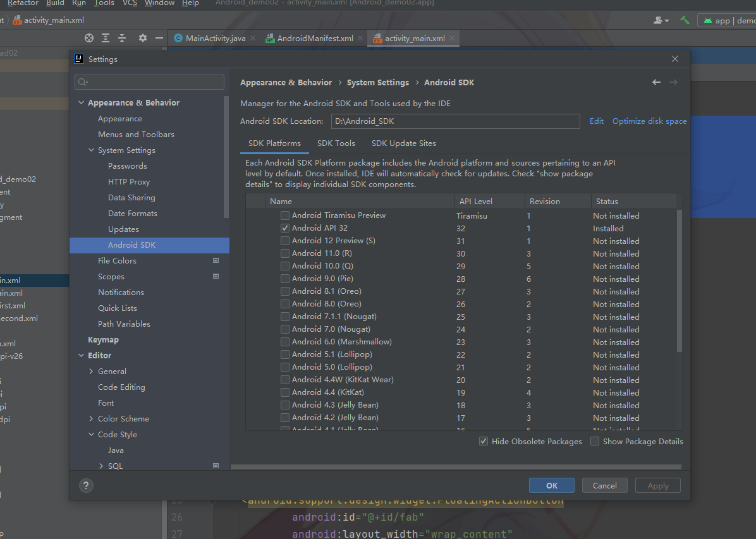Open the Build menu
The width and height of the screenshot is (756, 539).
pos(55,3)
